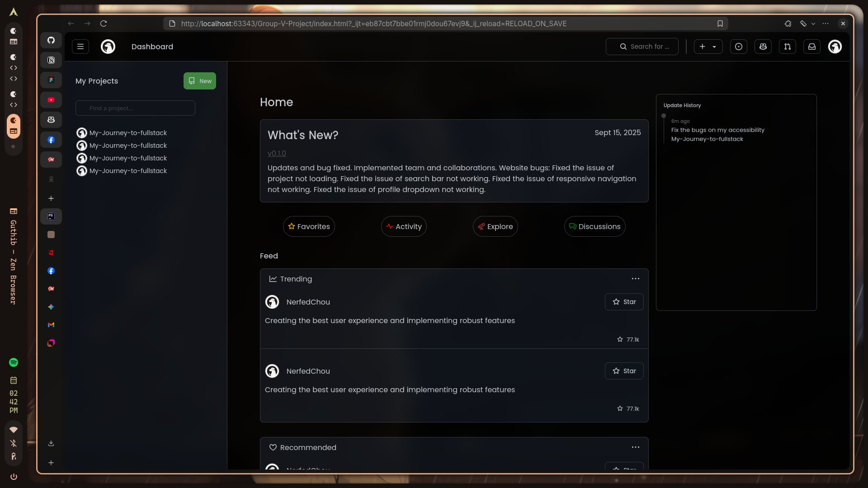Screen dimensions: 868x488
Task: Open the YouTube pinned tab
Action: point(51,100)
